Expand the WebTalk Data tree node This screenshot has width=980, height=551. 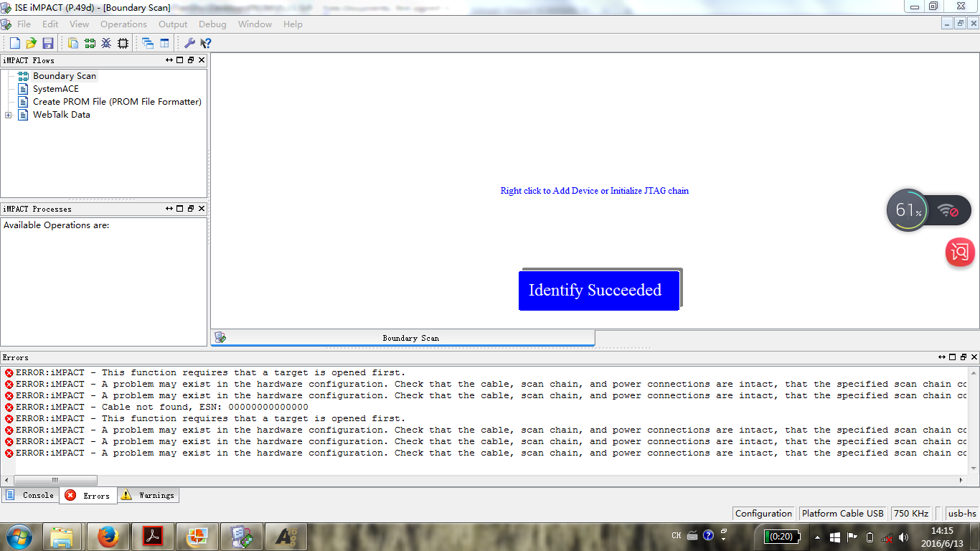8,115
